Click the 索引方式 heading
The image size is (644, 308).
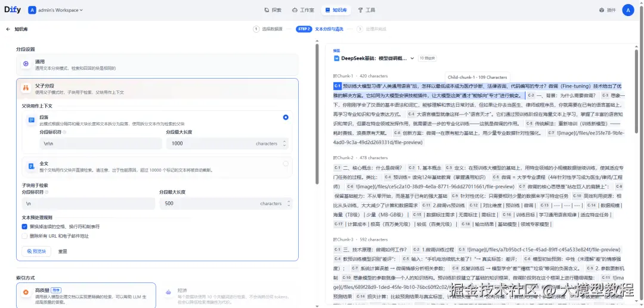coord(26,278)
